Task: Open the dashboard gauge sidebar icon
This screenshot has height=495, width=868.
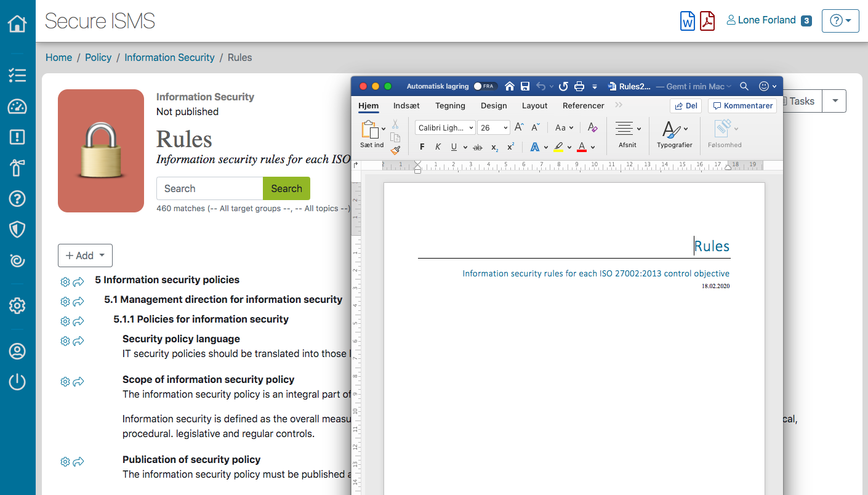Action: pos(17,107)
